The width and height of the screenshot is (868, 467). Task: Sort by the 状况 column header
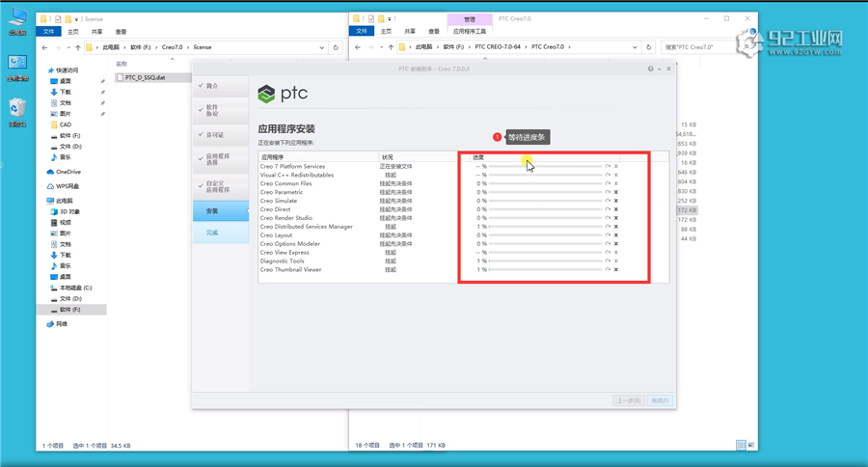(x=418, y=157)
